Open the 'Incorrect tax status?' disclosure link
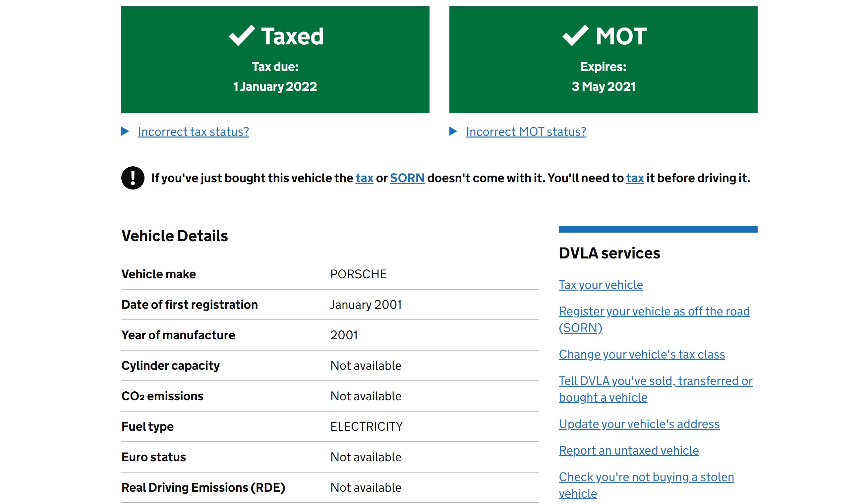This screenshot has width=865, height=504. click(x=193, y=132)
